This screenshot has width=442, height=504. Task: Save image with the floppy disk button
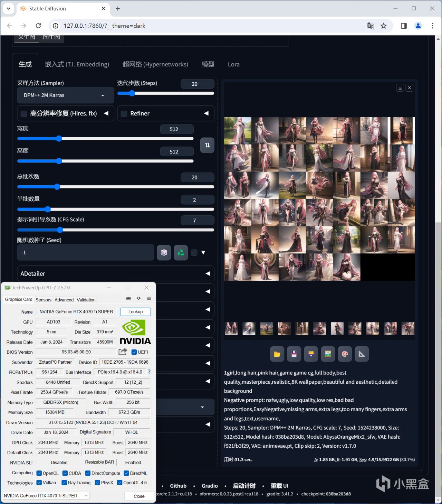[294, 354]
